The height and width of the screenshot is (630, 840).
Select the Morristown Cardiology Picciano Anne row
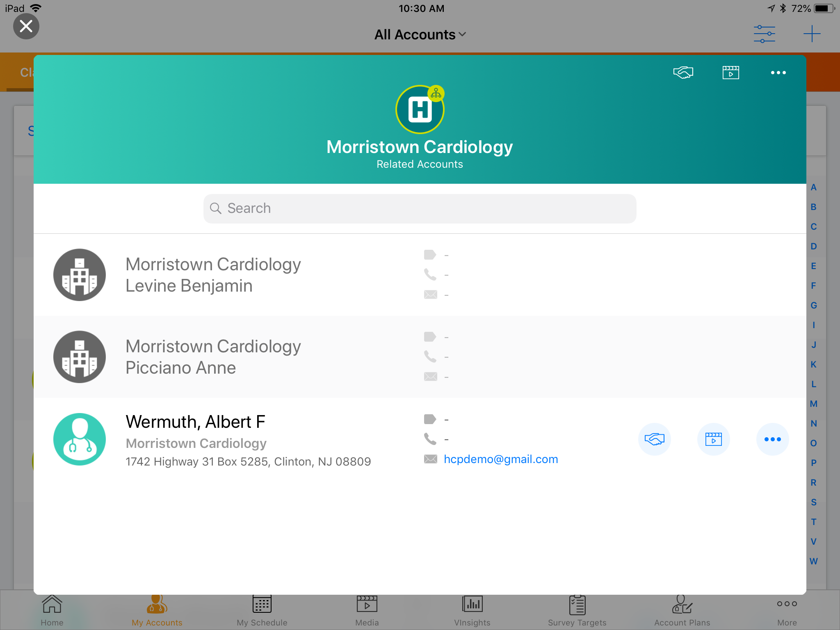click(213, 357)
